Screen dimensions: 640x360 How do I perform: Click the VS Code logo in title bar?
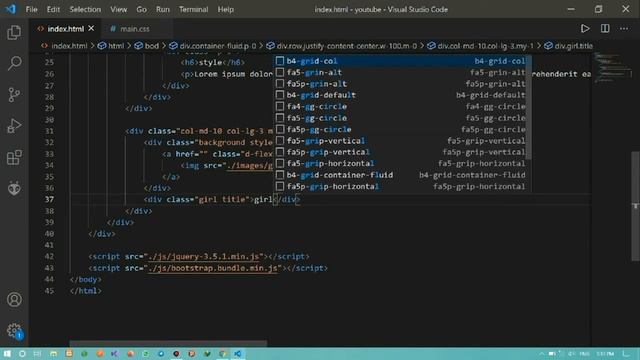click(11, 9)
